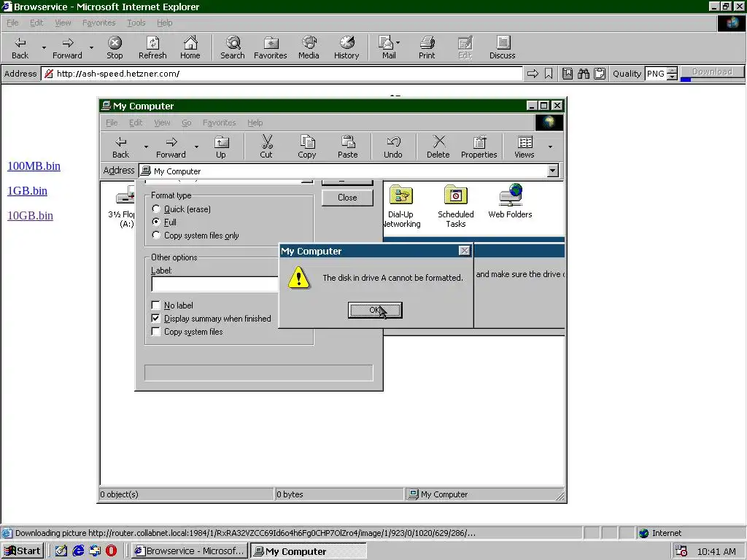Viewport: 747px width, 560px height.
Task: Click Up in My Computer toolbar
Action: 221,147
